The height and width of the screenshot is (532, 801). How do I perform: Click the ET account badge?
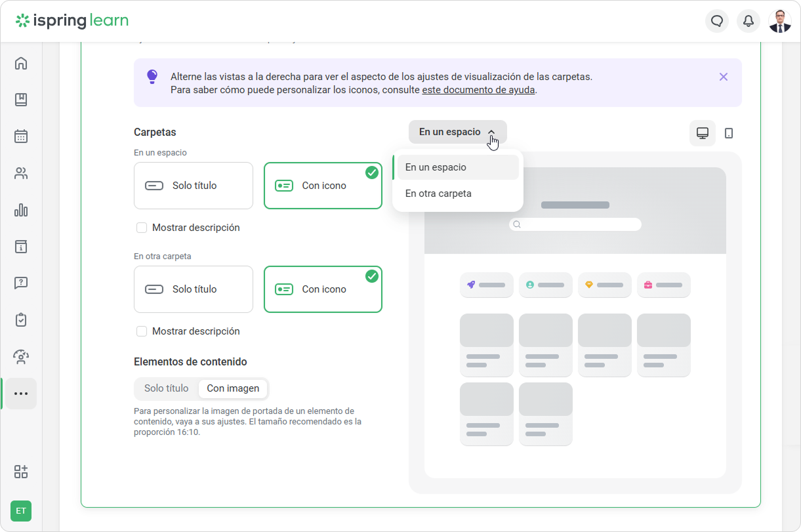21,510
